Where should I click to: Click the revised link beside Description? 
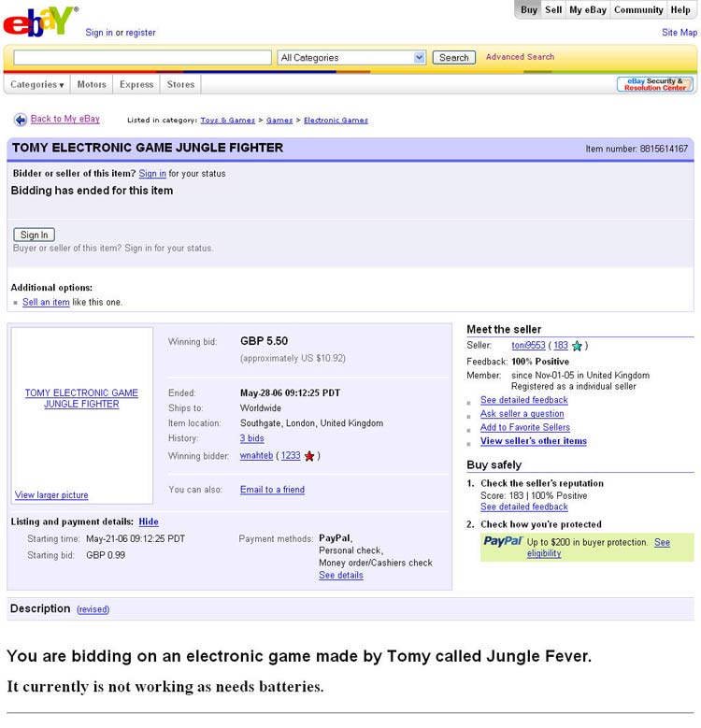click(93, 609)
